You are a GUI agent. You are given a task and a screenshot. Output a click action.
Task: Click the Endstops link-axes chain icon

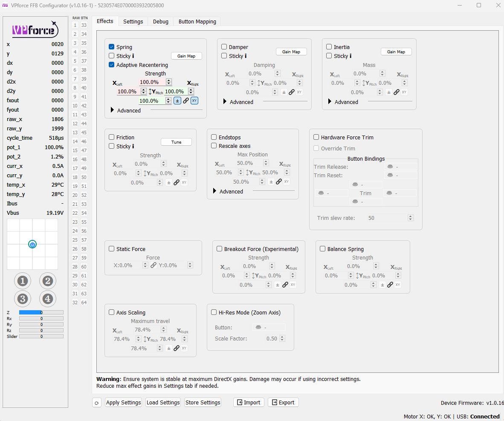coord(279,182)
